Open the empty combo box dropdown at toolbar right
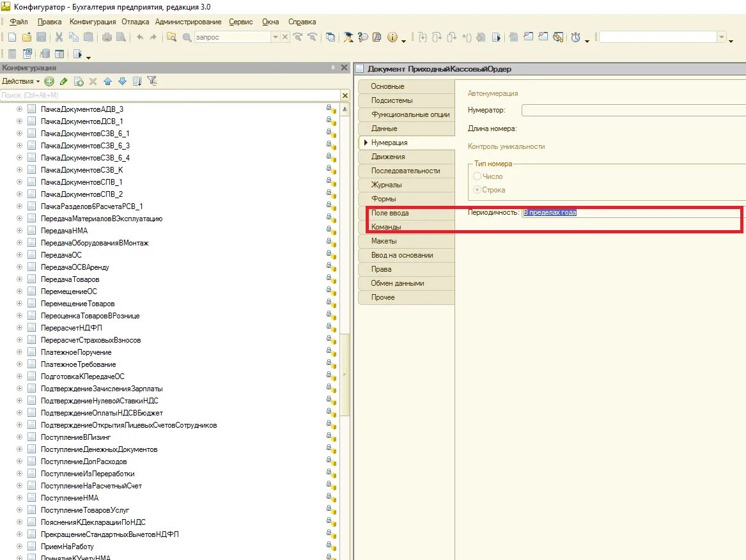Image resolution: width=746 pixels, height=560 pixels. point(721,37)
